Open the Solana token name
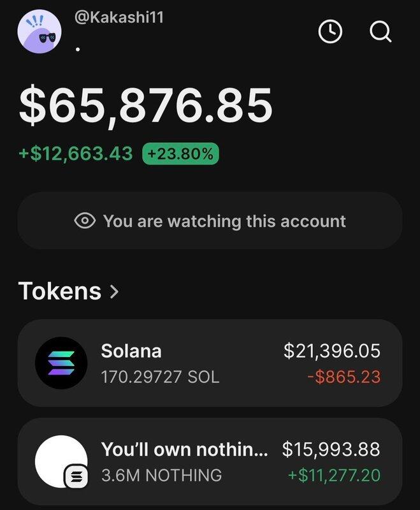The width and height of the screenshot is (420, 510). pyautogui.click(x=131, y=351)
